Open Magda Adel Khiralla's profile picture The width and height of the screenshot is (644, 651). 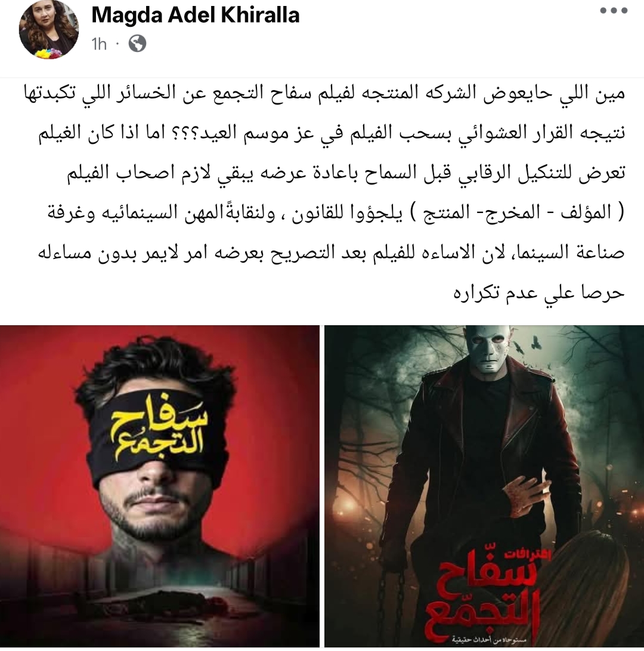click(48, 29)
